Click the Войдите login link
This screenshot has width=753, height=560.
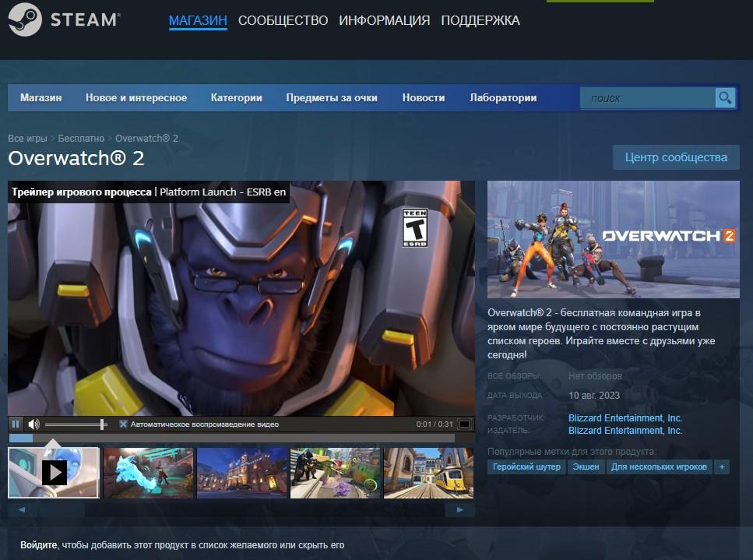[38, 545]
